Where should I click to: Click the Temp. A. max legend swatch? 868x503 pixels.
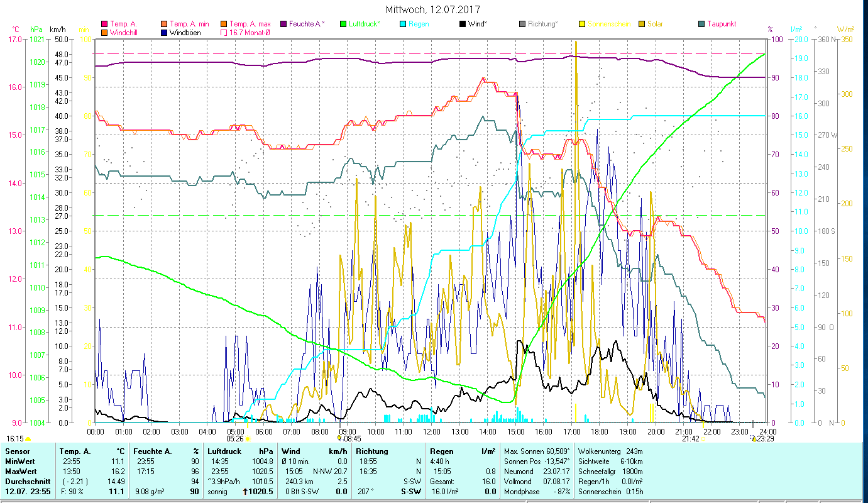(x=224, y=24)
